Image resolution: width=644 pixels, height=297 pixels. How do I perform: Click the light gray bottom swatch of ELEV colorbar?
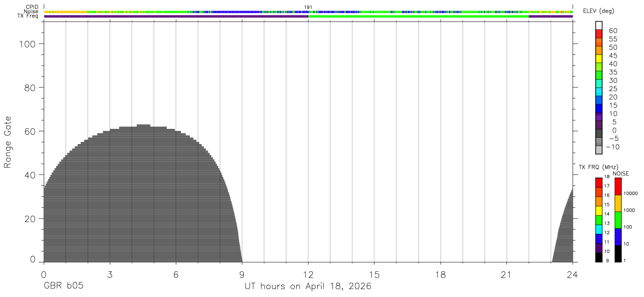pos(599,150)
